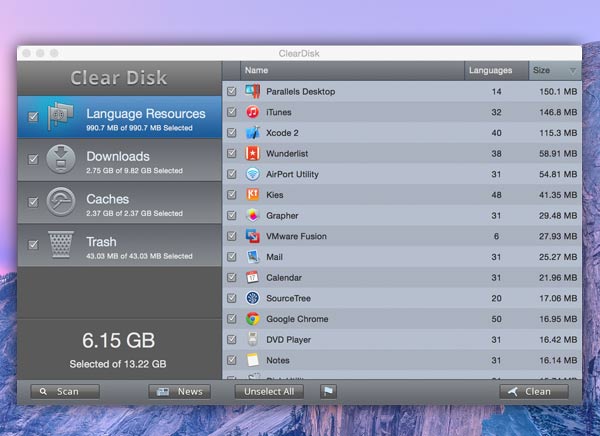This screenshot has width=600, height=436.
Task: Uncheck the Caches category checkbox
Action: 33,202
